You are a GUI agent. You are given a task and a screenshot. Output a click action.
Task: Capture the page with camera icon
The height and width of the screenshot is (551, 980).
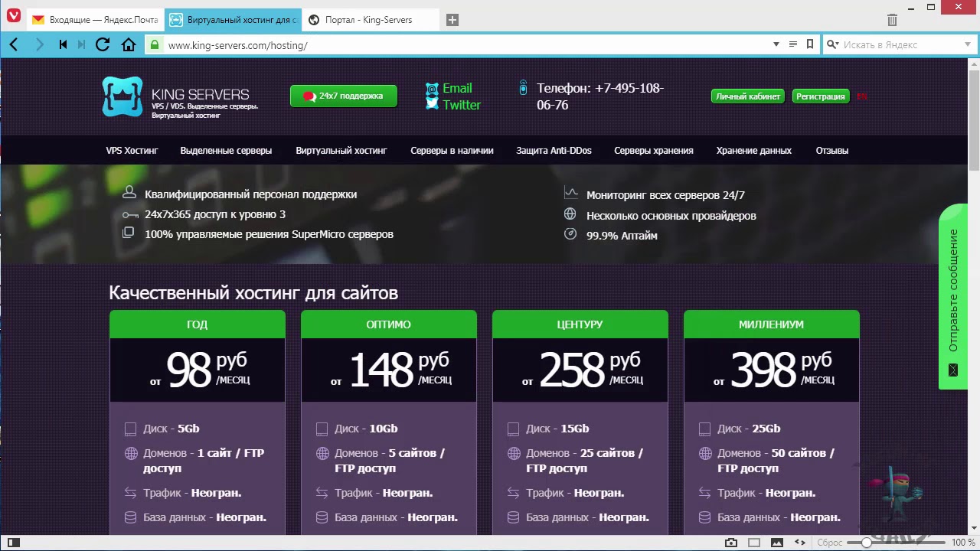[x=731, y=543]
